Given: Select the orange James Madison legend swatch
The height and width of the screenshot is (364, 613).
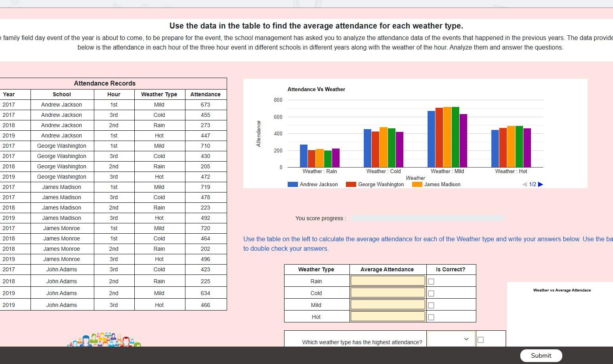Looking at the screenshot, I should point(416,184).
